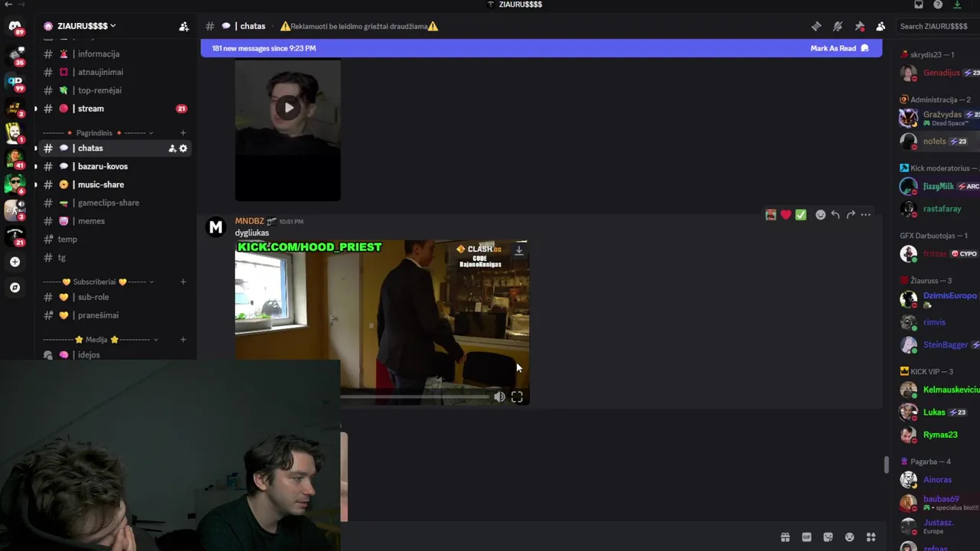Viewport: 980px width, 551px height.
Task: Toggle notification settings bell icon
Action: point(838,26)
